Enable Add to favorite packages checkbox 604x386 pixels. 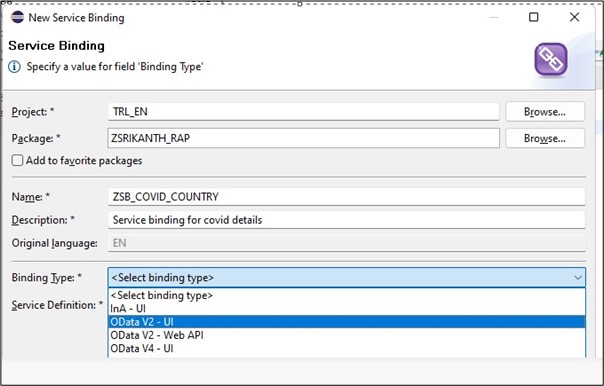(17, 160)
